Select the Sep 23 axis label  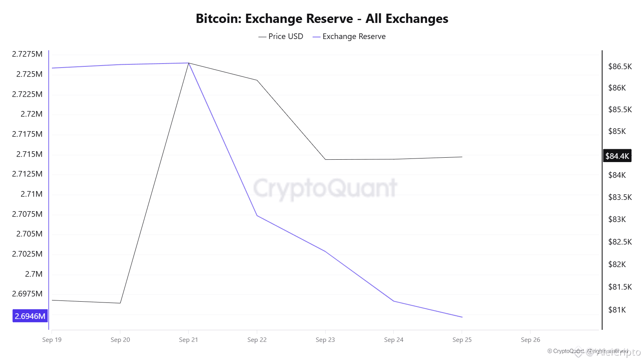pos(325,340)
